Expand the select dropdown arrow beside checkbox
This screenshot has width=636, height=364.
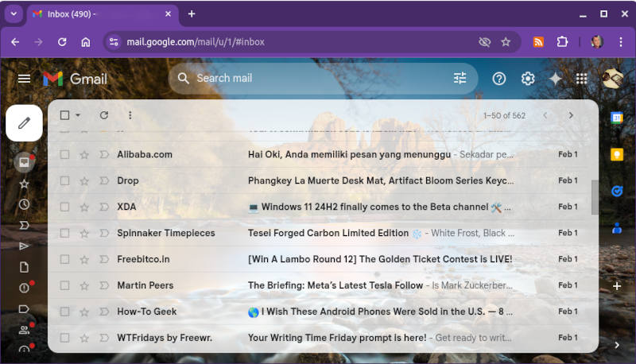pos(78,115)
